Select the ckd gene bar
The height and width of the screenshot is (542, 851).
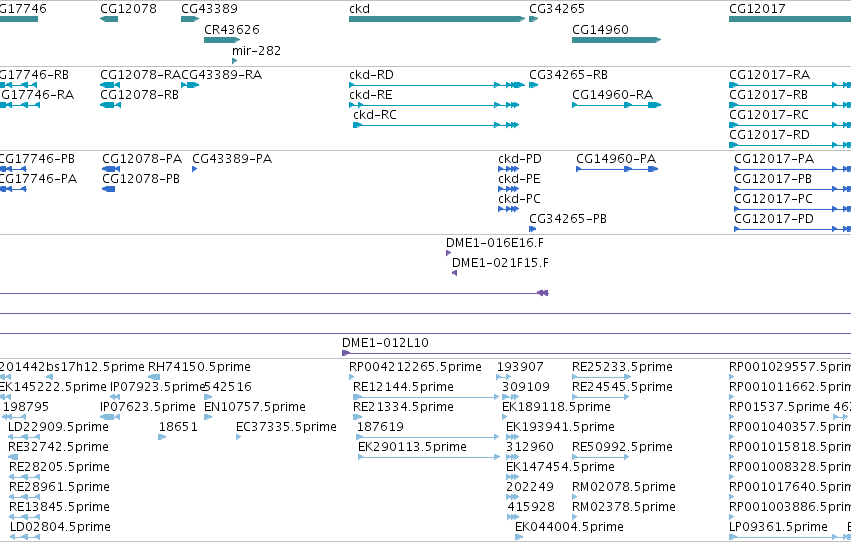(x=437, y=19)
